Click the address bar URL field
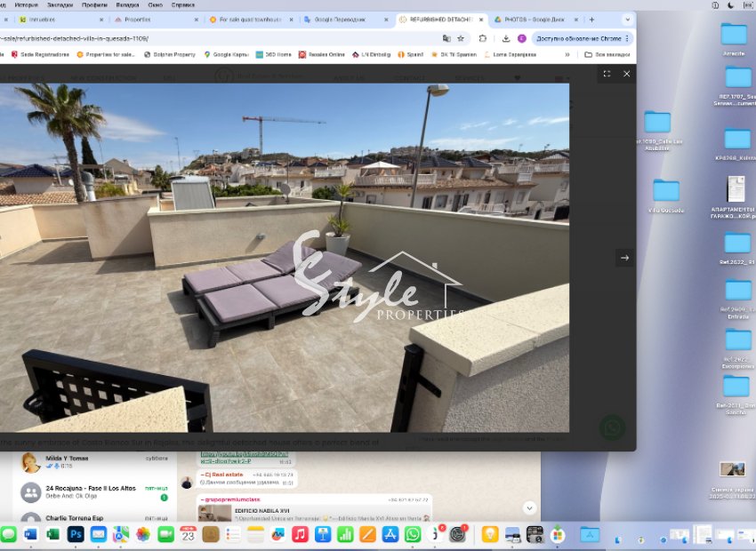756x551 pixels. point(222,38)
